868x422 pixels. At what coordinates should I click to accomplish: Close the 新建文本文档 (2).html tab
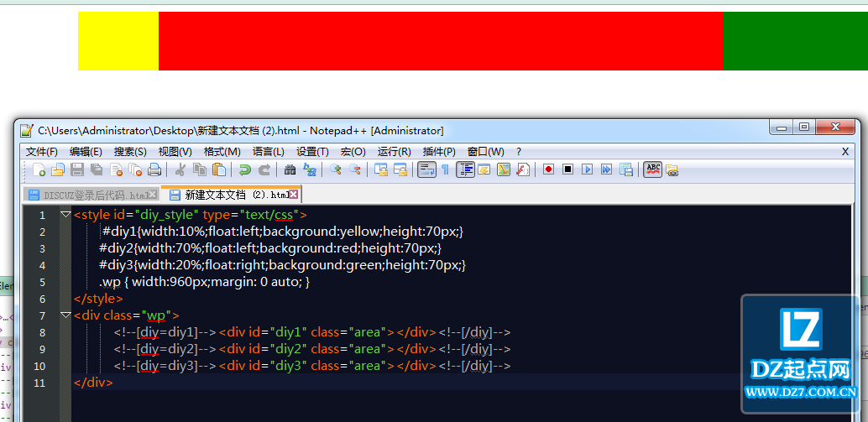294,195
